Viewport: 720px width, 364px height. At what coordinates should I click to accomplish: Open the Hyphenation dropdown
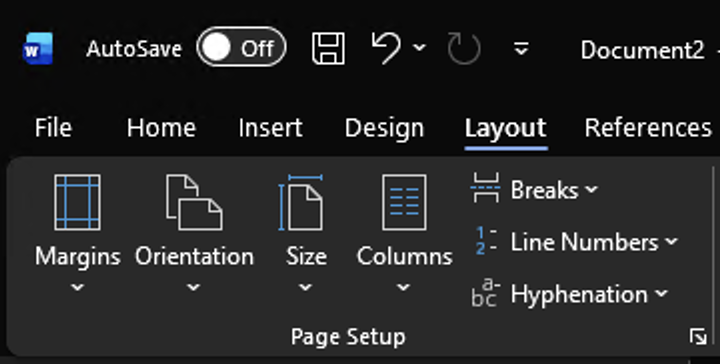(x=661, y=293)
